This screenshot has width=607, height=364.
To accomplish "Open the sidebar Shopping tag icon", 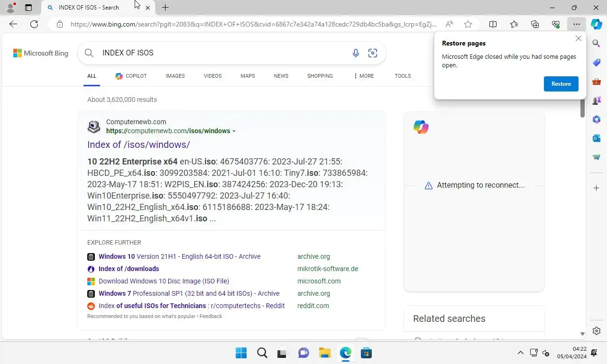I will (x=597, y=63).
